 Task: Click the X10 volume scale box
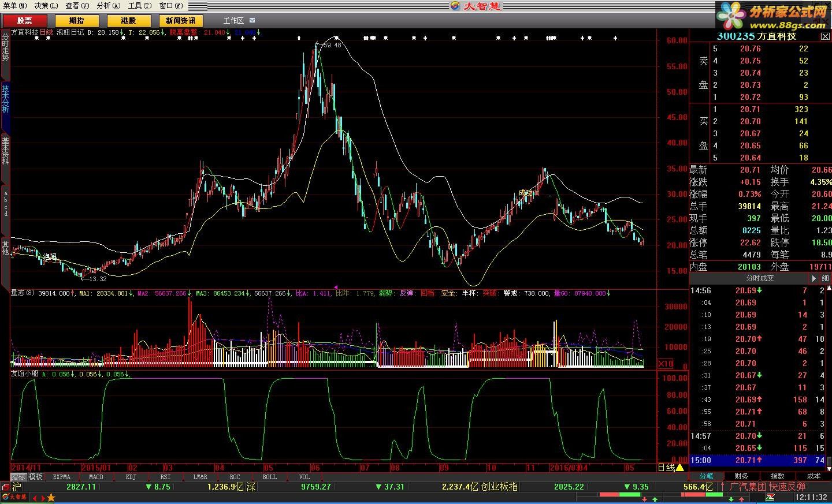[x=666, y=364]
